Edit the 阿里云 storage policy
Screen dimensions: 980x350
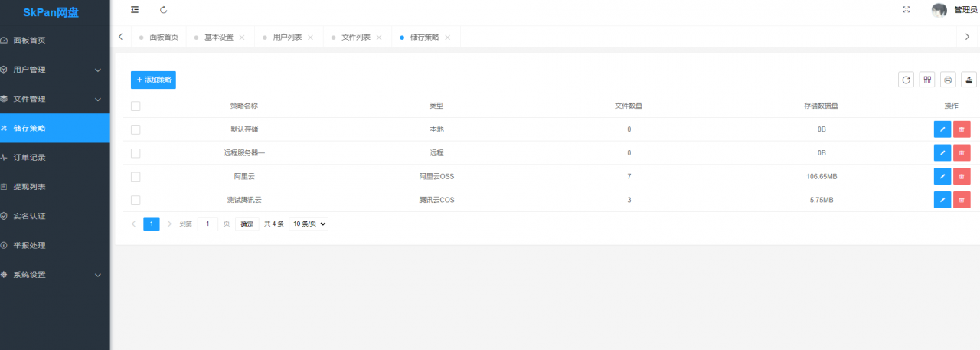(942, 176)
